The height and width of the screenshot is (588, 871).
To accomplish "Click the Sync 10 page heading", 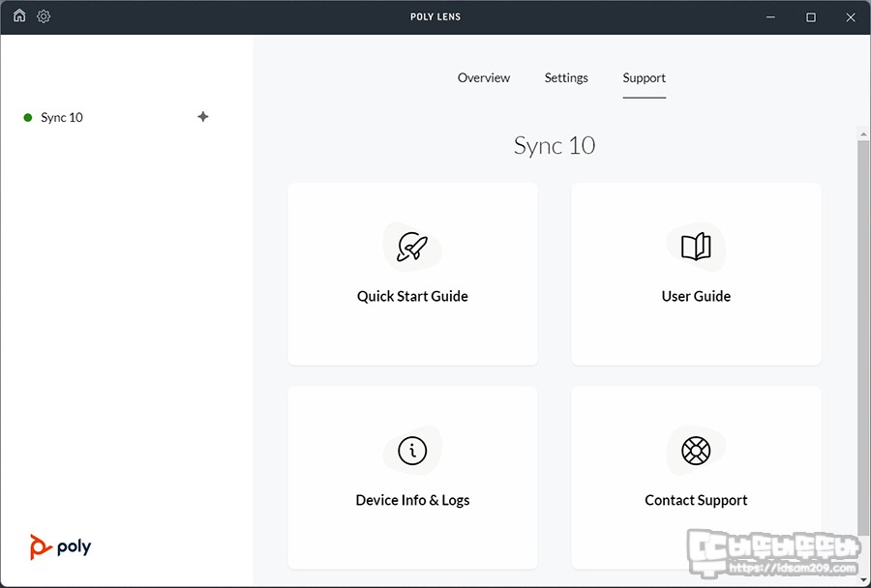I will coord(555,145).
